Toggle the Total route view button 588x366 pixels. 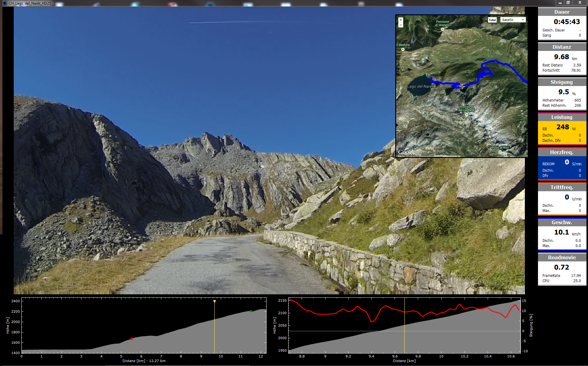[492, 20]
